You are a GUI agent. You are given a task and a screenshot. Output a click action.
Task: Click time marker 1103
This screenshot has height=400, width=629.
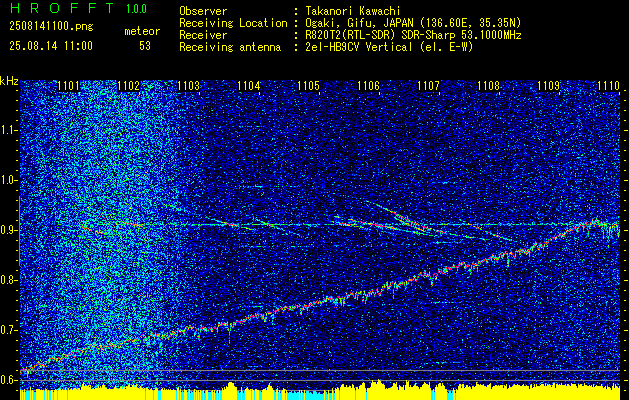point(189,86)
